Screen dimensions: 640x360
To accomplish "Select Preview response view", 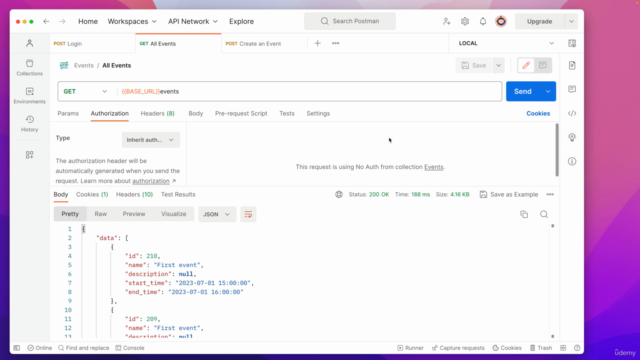I will [x=134, y=214].
